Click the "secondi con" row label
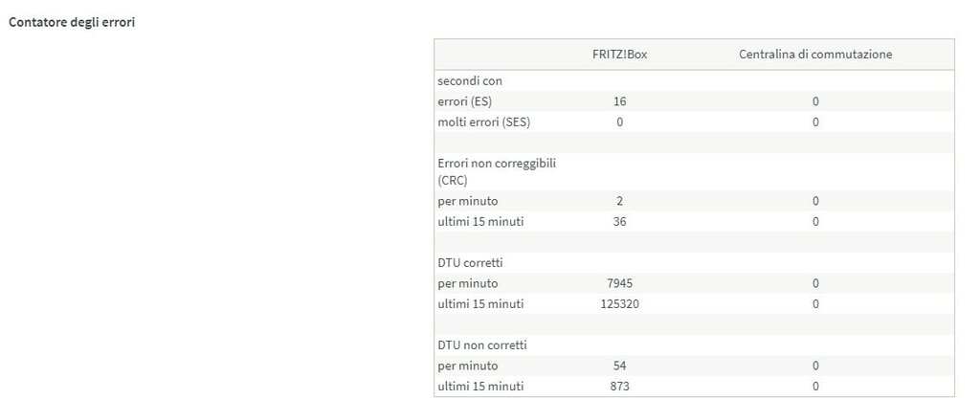 470,80
